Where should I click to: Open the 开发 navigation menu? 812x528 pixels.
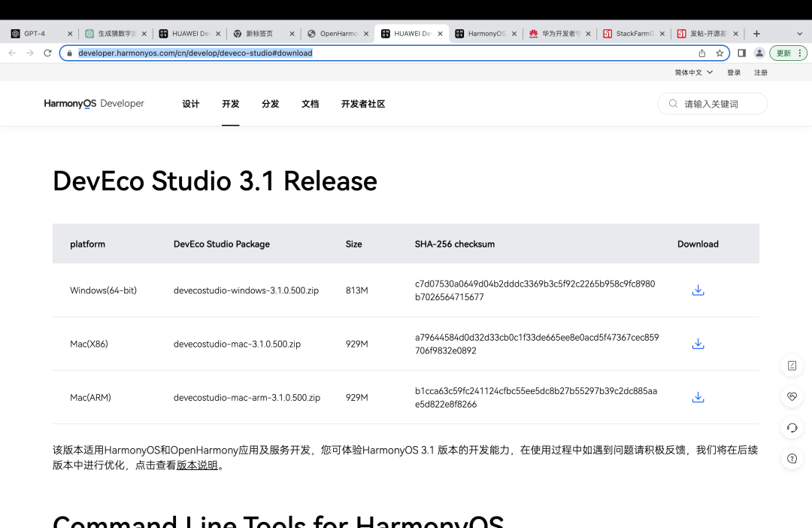(231, 104)
